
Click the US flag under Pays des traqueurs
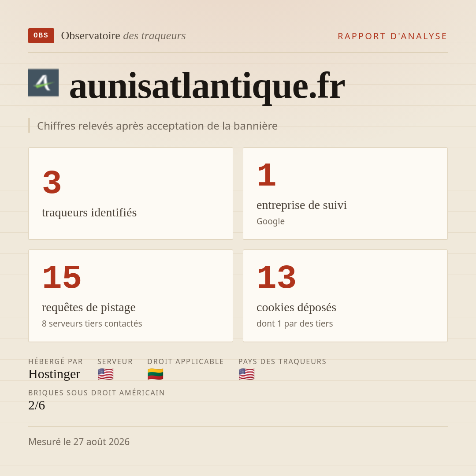246,374
